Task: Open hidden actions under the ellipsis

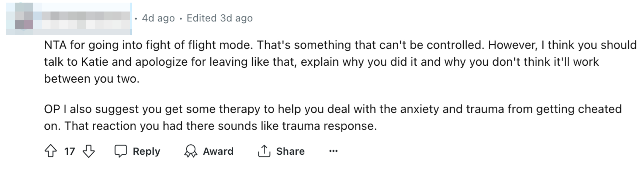Action: pos(333,151)
